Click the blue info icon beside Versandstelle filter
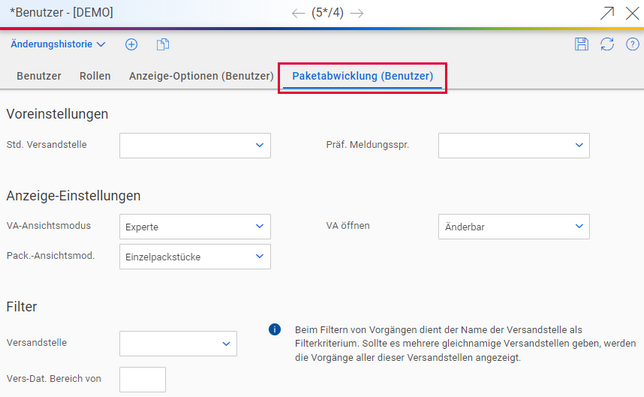The image size is (644, 397). (275, 329)
